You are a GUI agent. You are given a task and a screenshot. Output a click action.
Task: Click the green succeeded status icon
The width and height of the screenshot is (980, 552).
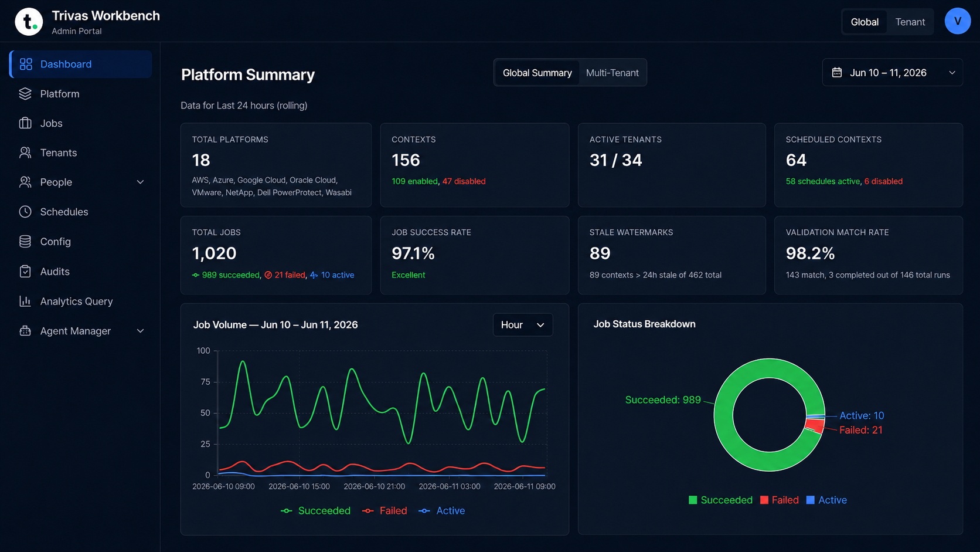point(196,275)
